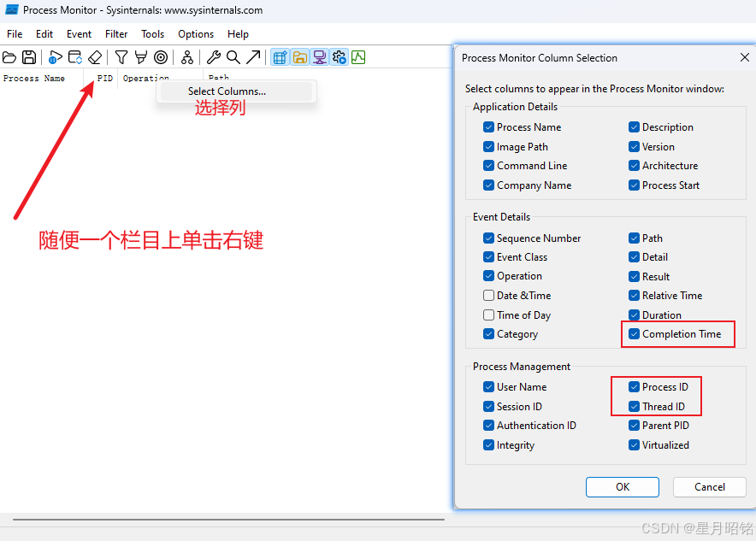Click Cancel in Column Selection dialog
Screen dimensions: 756x541
(709, 487)
